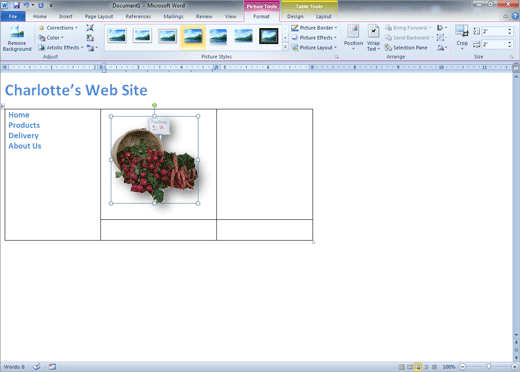Switch to the Insert ribbon tab
Viewport: 520px width, 372px height.
(66, 16)
